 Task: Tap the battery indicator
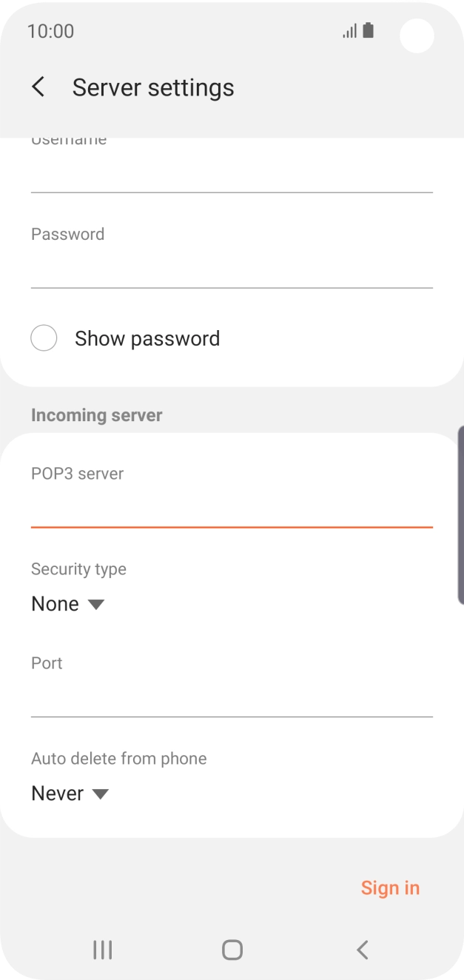pyautogui.click(x=367, y=30)
